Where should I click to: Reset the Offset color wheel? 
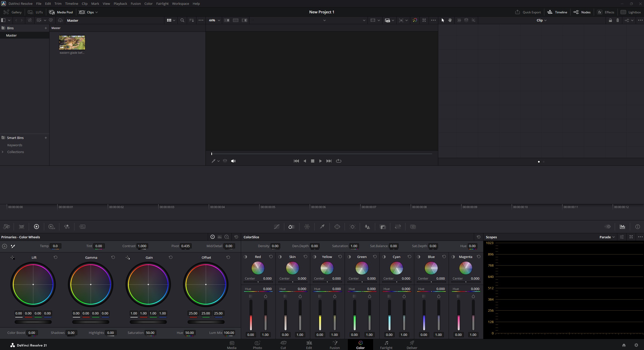tap(228, 257)
